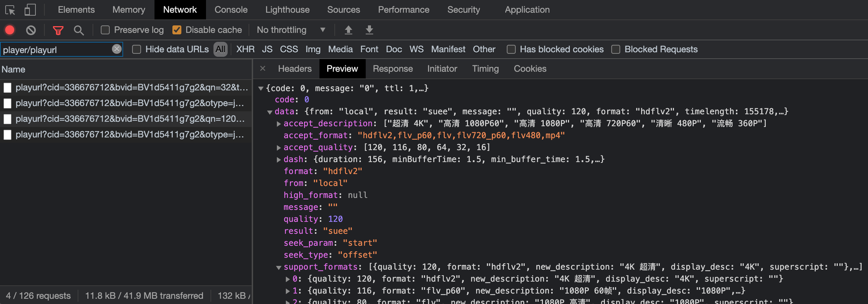The image size is (868, 304).
Task: Filter requests by XHR
Action: pos(246,49)
